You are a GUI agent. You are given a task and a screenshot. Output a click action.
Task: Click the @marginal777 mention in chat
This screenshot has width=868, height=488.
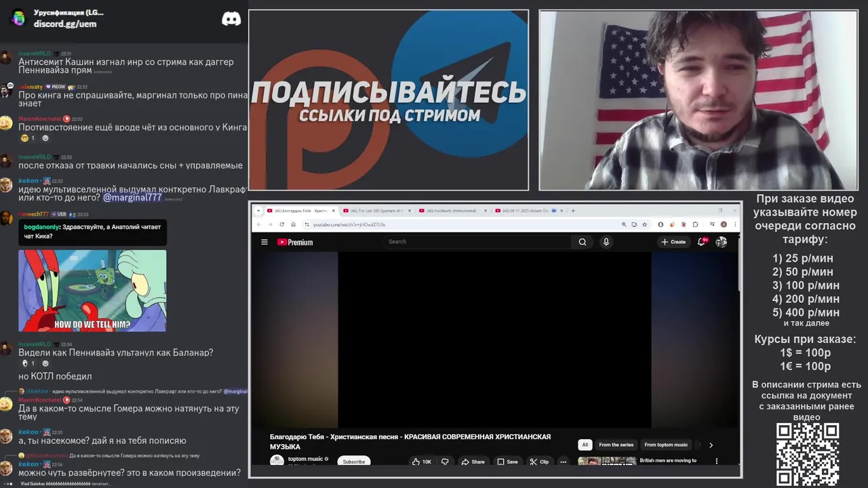(132, 197)
